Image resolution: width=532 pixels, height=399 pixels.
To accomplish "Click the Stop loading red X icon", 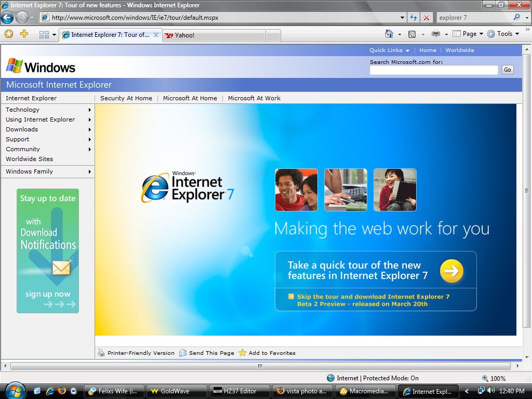I will tap(427, 17).
